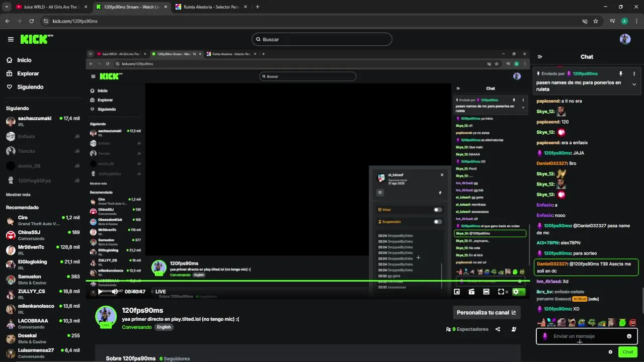This screenshot has height=362, width=644.
Task: Collapse the chat panel arrow icon
Action: click(x=540, y=57)
